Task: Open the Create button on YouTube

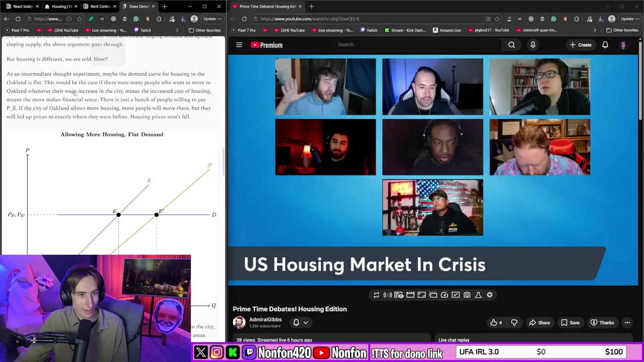Action: [x=580, y=45]
